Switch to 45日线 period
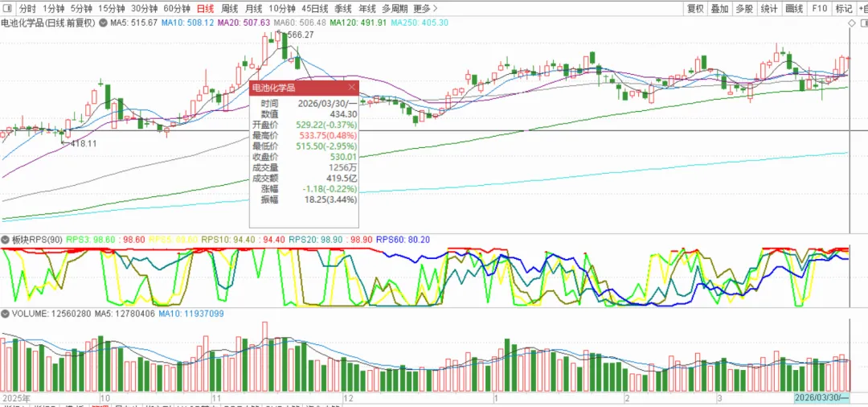 pos(315,9)
